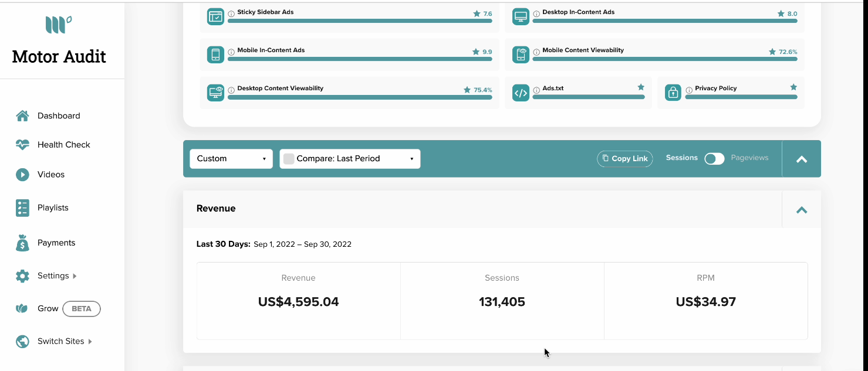This screenshot has height=371, width=868.
Task: Click info icon beside Mobile Content Viewability
Action: pos(536,52)
